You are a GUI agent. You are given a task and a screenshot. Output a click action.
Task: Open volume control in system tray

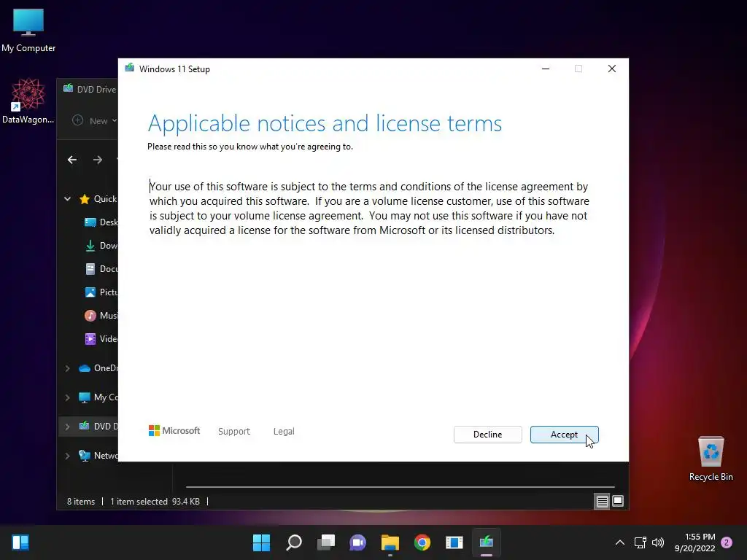click(x=658, y=542)
